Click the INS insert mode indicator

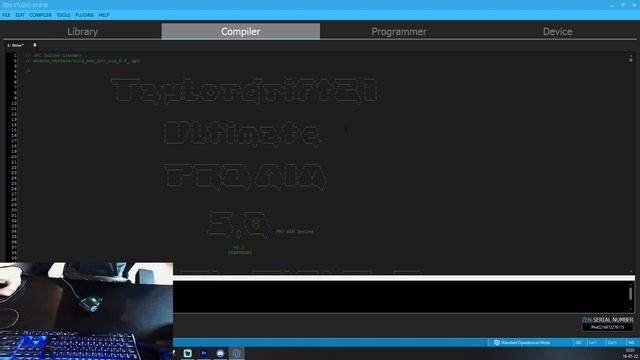[x=631, y=342]
